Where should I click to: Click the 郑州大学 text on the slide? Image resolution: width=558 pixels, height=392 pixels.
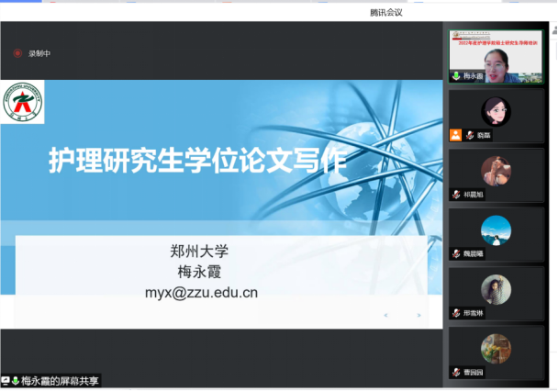(199, 252)
